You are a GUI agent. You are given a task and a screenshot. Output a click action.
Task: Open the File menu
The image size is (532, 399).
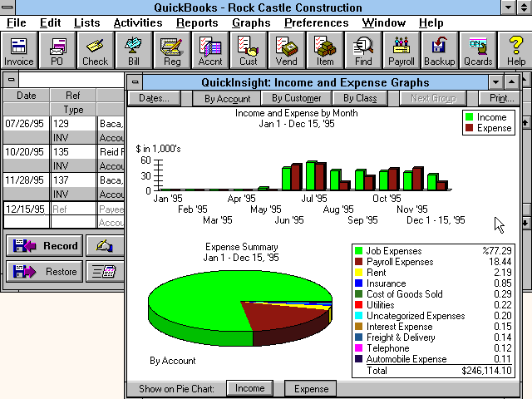coord(17,22)
